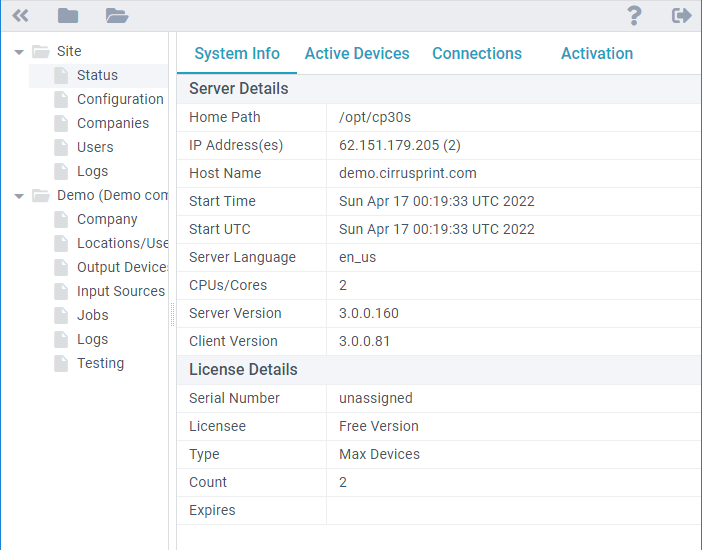The height and width of the screenshot is (550, 702).
Task: Switch to the Active Devices tab
Action: 357,54
